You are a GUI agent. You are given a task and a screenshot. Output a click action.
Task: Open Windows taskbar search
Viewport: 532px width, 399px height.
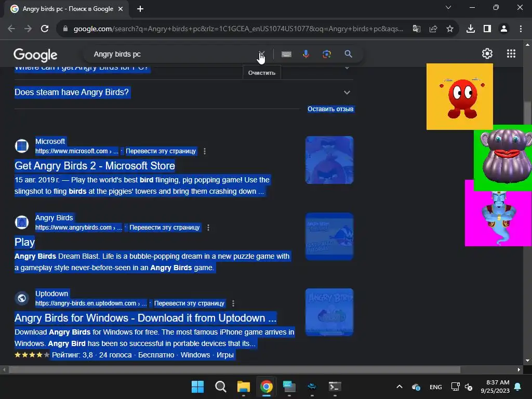pyautogui.click(x=220, y=387)
